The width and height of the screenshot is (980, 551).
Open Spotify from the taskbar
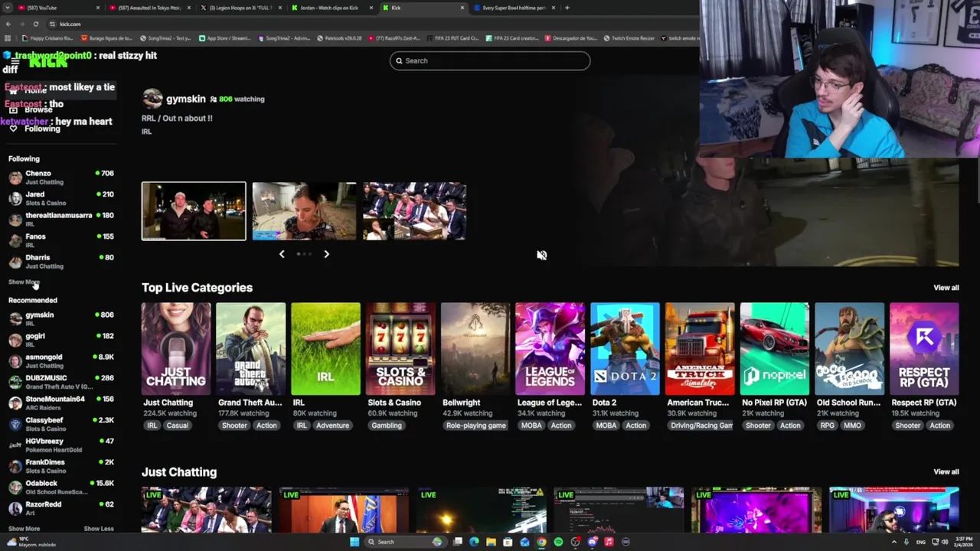pos(558,542)
